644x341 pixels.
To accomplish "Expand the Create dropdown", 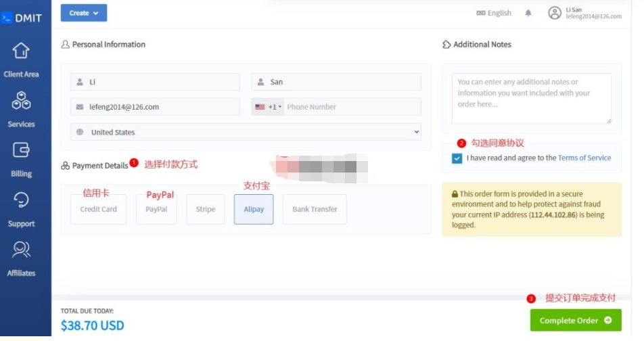I will (84, 13).
